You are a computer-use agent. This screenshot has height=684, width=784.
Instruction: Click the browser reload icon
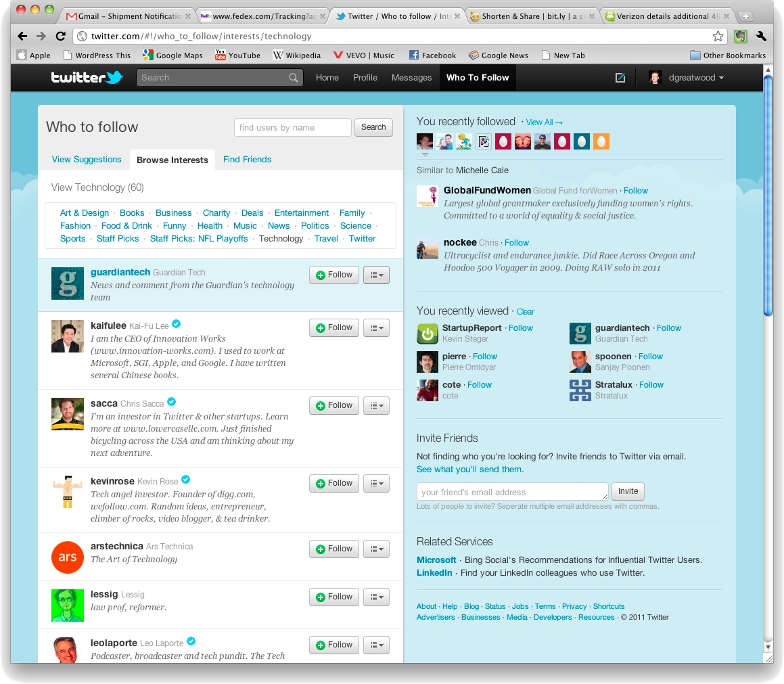coord(60,37)
